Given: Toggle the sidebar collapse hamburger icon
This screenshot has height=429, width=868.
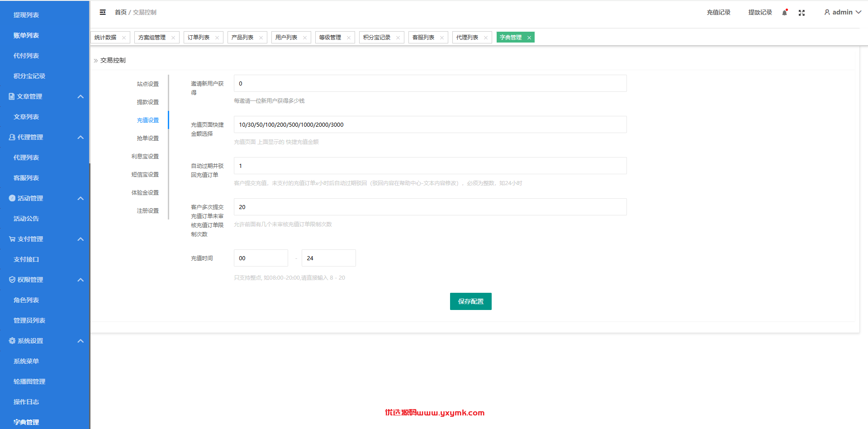Looking at the screenshot, I should coord(103,12).
